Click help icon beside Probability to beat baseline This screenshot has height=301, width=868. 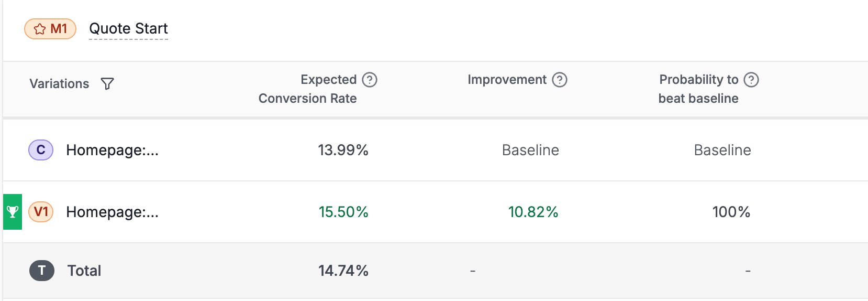(751, 80)
